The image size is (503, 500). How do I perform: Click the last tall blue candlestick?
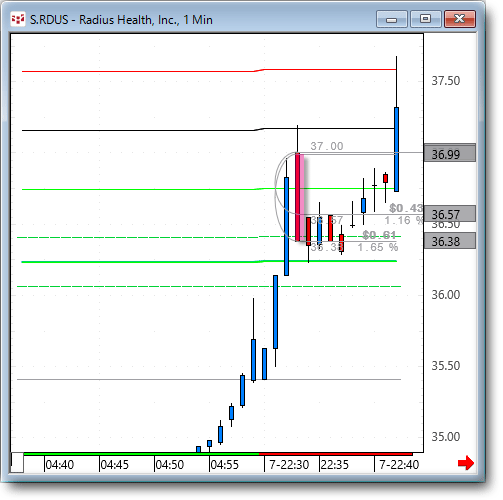coord(396,149)
